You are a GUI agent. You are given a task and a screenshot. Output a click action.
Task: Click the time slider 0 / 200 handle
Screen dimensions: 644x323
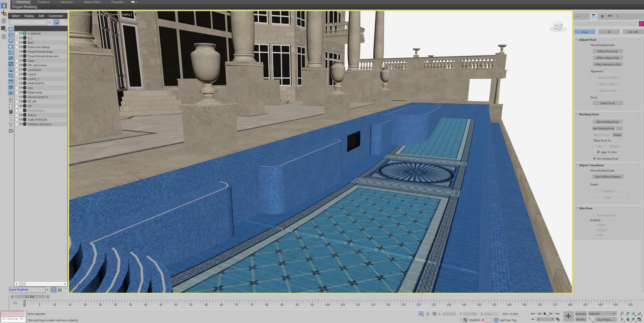30,297
